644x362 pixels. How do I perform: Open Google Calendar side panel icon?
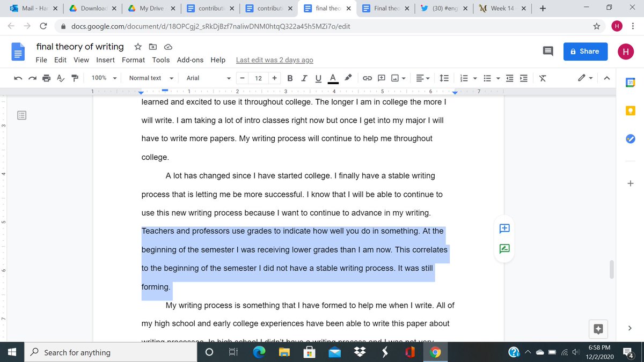(x=631, y=84)
